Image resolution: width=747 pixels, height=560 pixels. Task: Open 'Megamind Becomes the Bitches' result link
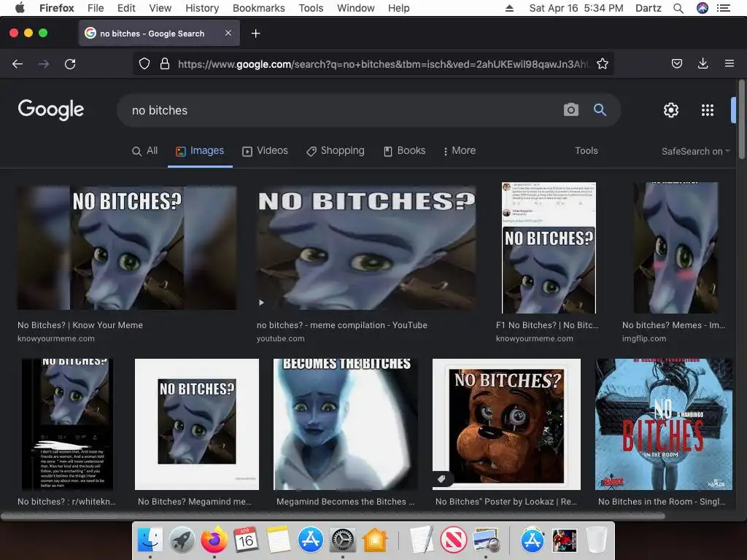[345, 502]
